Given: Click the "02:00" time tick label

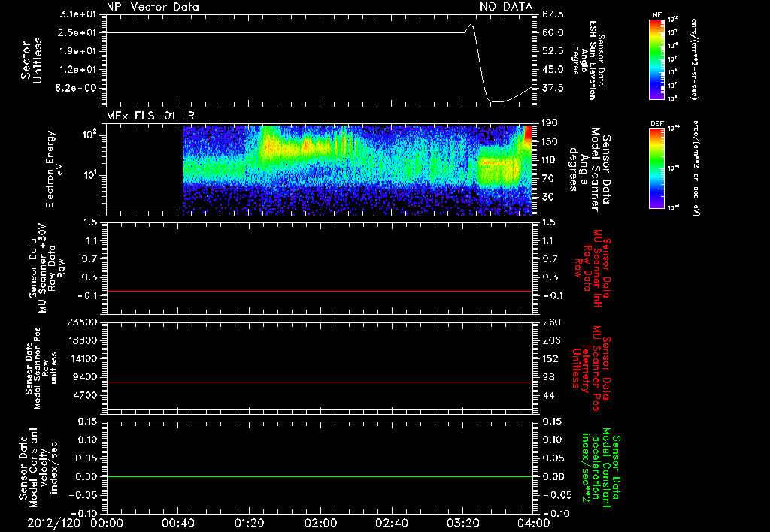Looking at the screenshot, I should click(320, 523).
